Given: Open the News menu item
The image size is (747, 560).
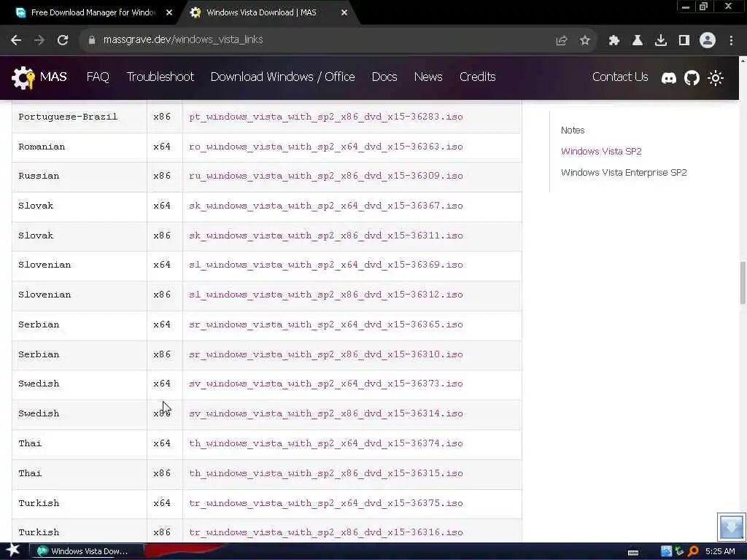Looking at the screenshot, I should [427, 77].
